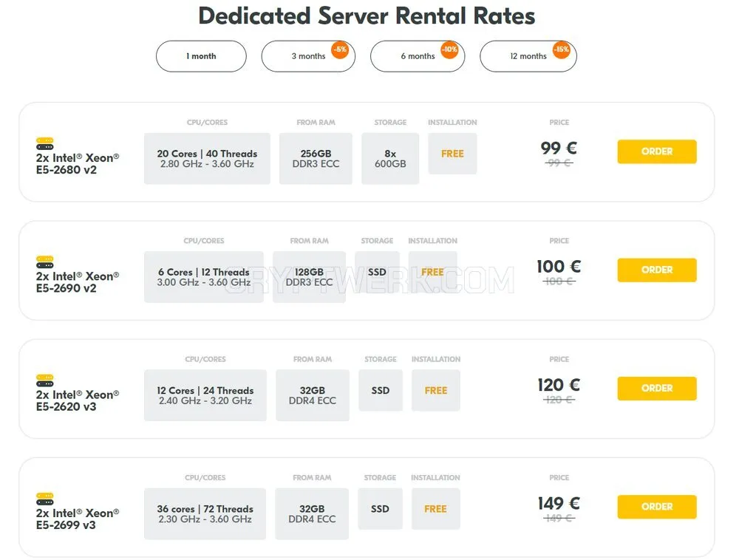Viewport: 739px width, 560px height.
Task: Click 32GB DDR4 ECC in E5-2699 v3 row
Action: pyautogui.click(x=312, y=514)
